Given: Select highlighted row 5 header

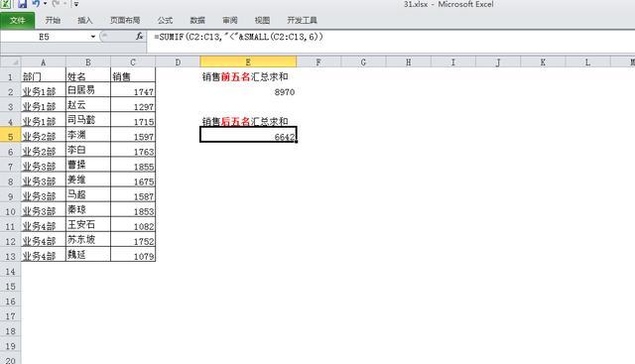Looking at the screenshot, I should 11,137.
